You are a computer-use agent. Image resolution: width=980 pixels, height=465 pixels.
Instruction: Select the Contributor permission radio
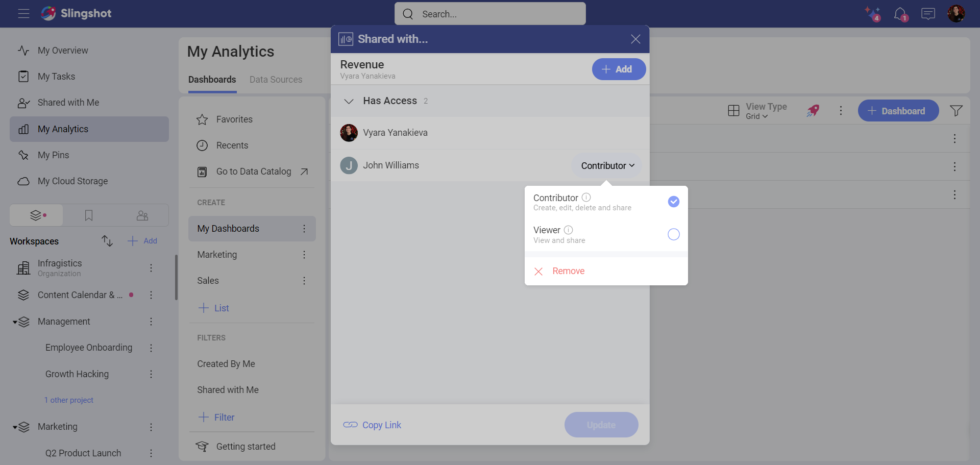tap(674, 202)
